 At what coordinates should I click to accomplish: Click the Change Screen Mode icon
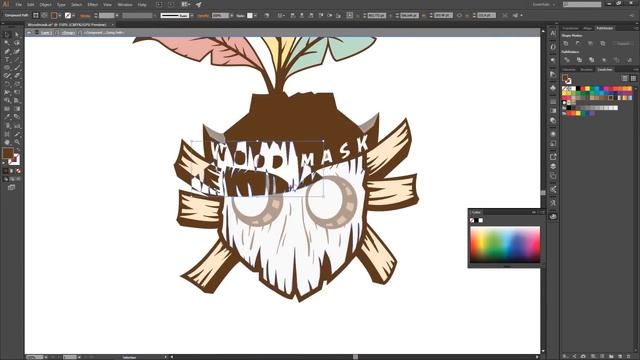[11, 187]
